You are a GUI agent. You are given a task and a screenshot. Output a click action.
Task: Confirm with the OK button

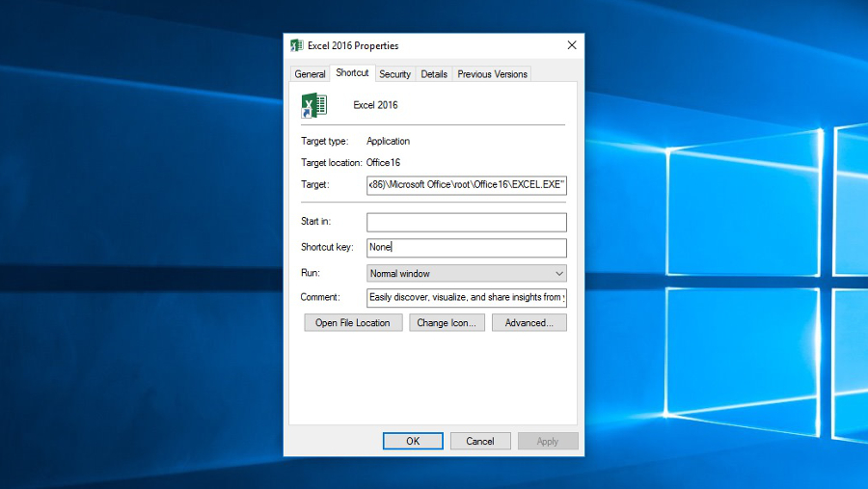coord(413,441)
